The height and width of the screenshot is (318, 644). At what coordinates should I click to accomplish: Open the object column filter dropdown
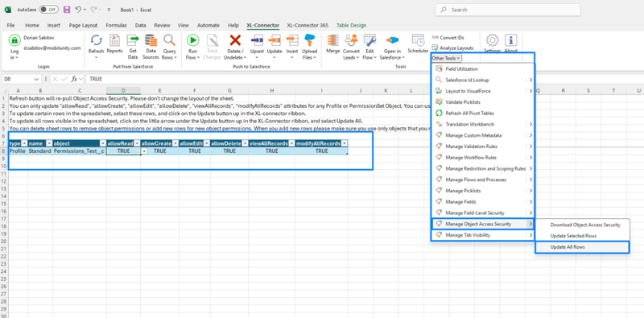[x=103, y=143]
